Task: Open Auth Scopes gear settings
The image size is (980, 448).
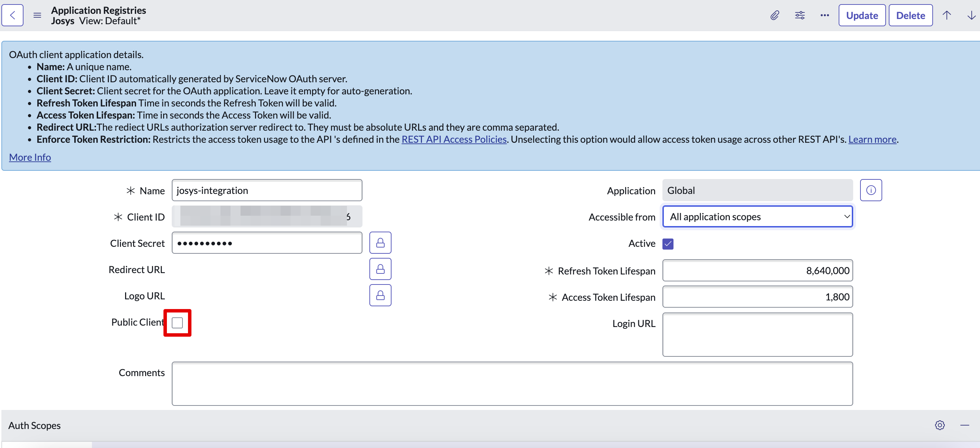Action: coord(940,425)
